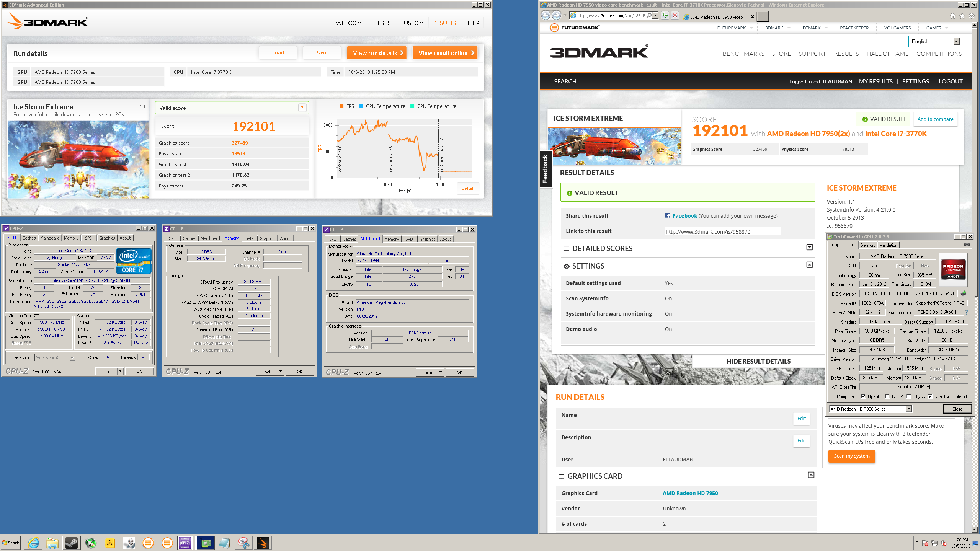Click the Load button in Run details
Screen dimensions: 980x551
click(x=278, y=53)
